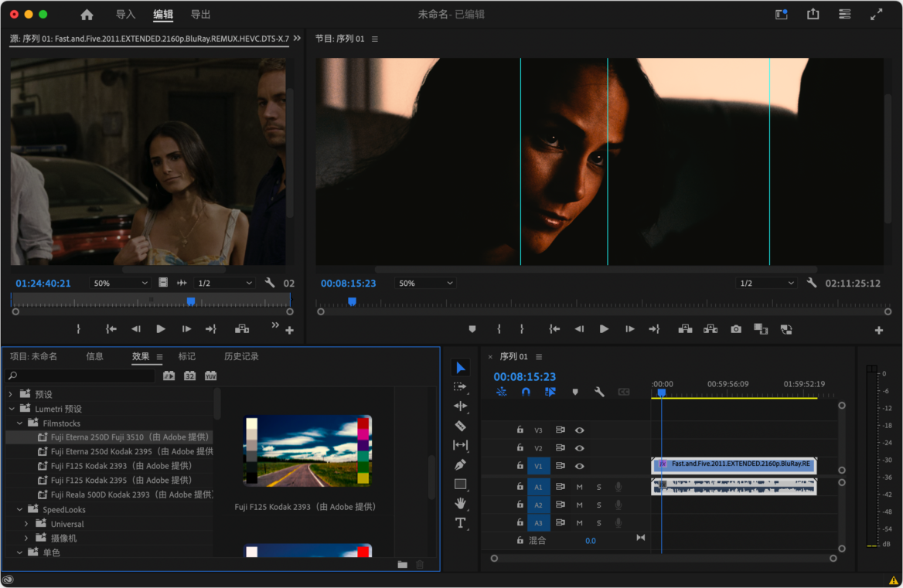Image resolution: width=903 pixels, height=588 pixels.
Task: Click Lift button in Program monitor
Action: coord(685,329)
